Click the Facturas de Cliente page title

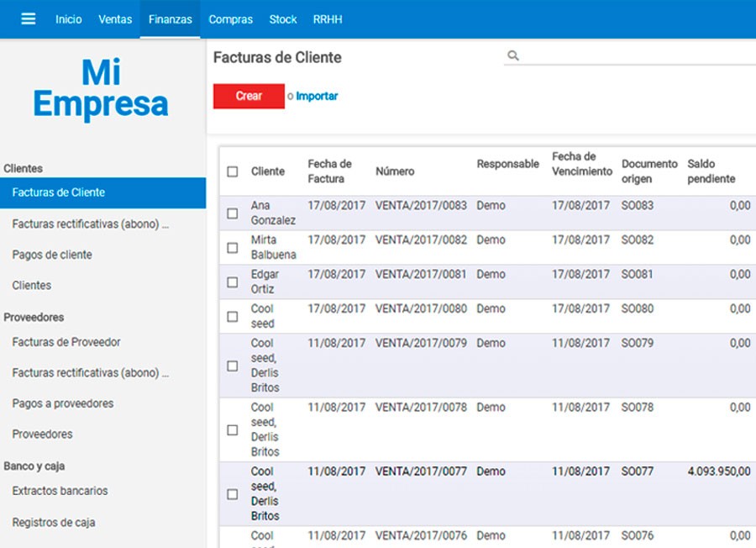click(x=277, y=57)
